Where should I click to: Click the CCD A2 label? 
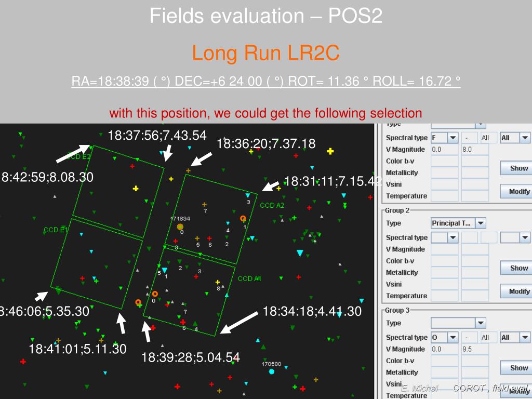tap(272, 205)
